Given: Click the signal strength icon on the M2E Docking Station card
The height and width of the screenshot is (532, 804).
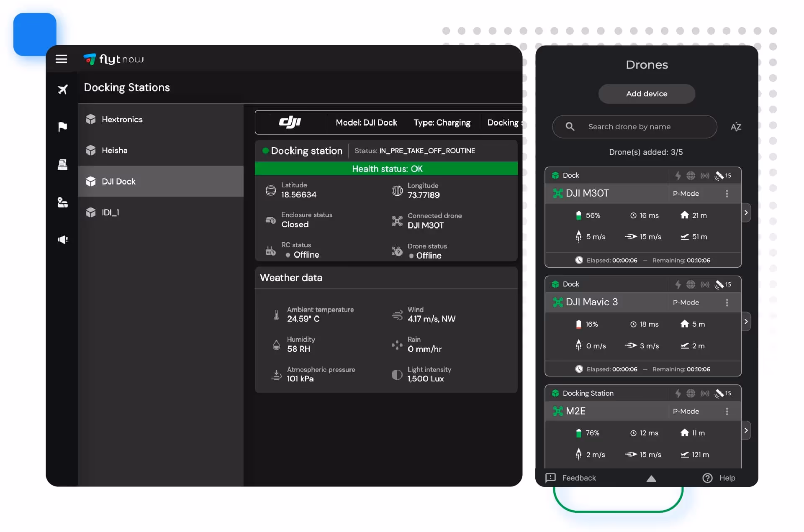Looking at the screenshot, I should (x=705, y=393).
